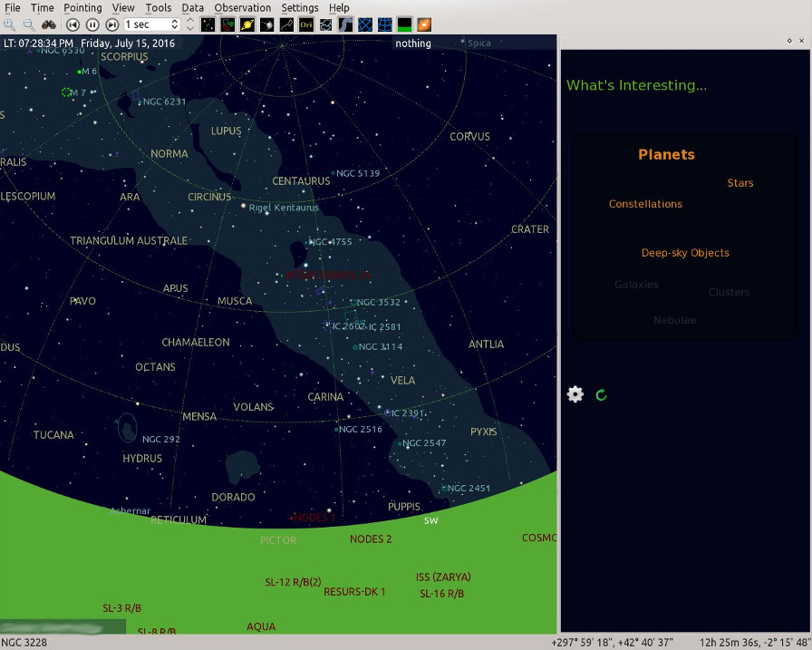Image resolution: width=812 pixels, height=650 pixels.
Task: Float the What's Interesting dock panel
Action: [789, 42]
